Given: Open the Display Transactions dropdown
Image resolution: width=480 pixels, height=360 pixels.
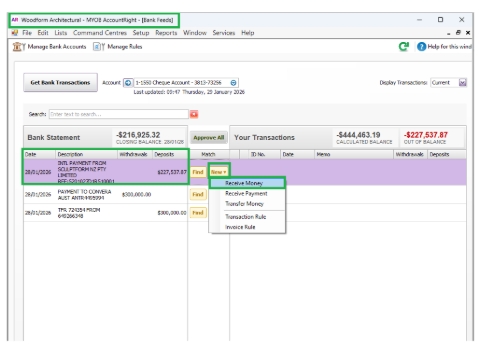Looking at the screenshot, I should (x=462, y=82).
